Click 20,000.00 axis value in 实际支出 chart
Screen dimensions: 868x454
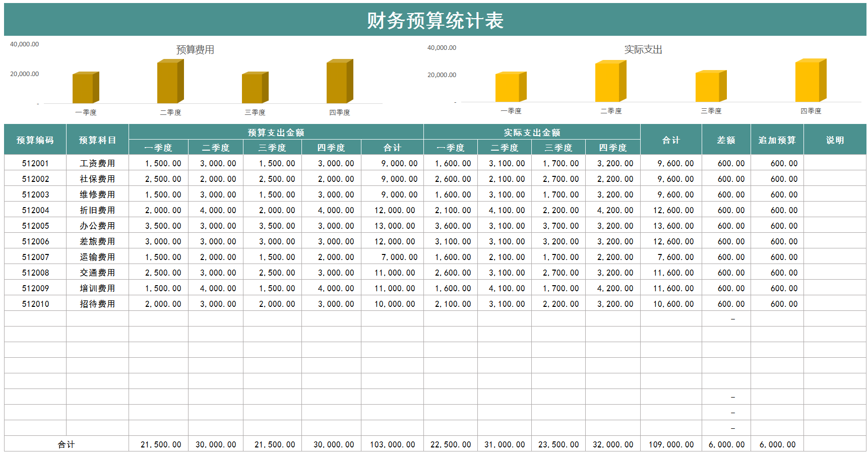tap(442, 75)
